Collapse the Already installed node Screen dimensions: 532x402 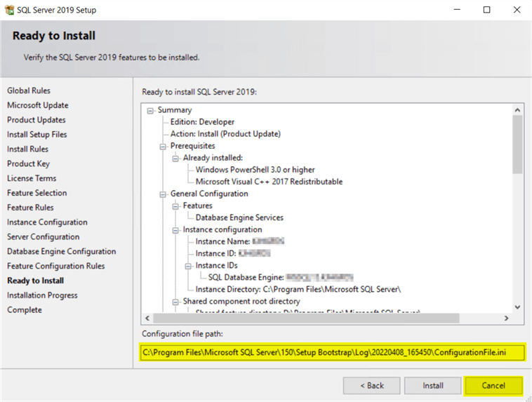coord(175,159)
